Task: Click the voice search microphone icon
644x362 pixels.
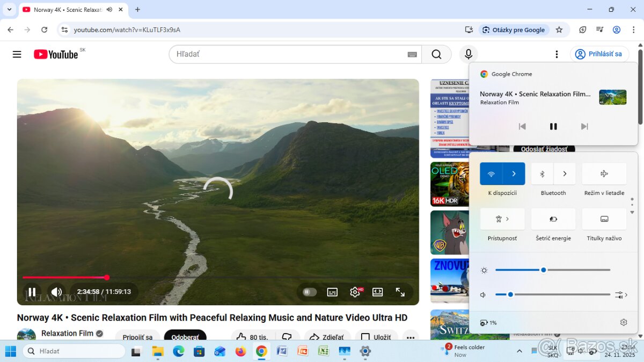Action: point(469,54)
